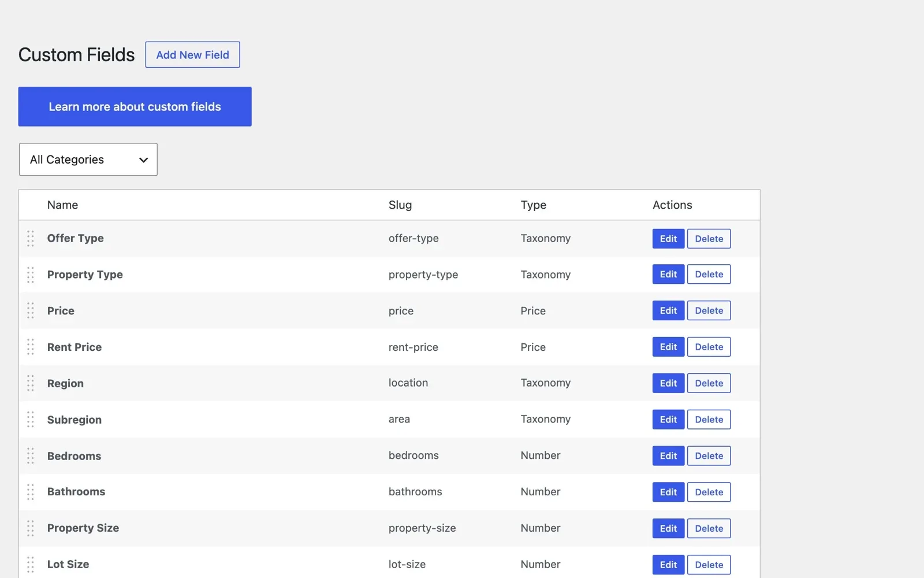Edit the Bedrooms field
This screenshot has width=924, height=578.
668,456
